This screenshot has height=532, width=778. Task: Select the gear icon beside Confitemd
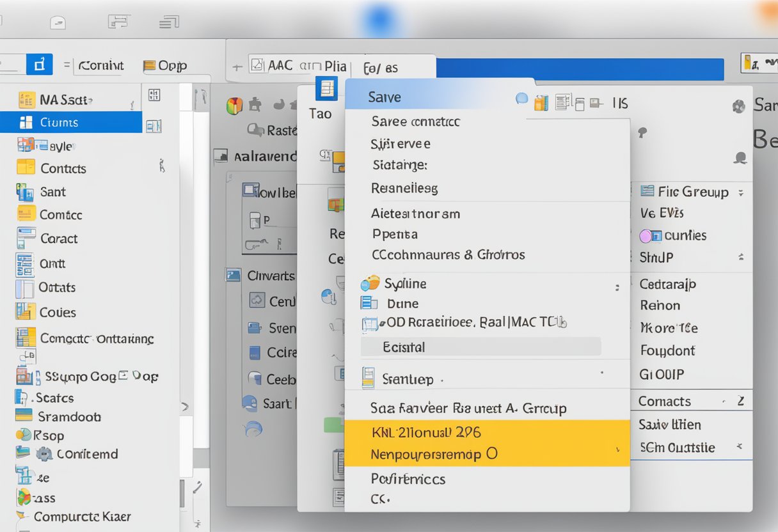click(44, 455)
